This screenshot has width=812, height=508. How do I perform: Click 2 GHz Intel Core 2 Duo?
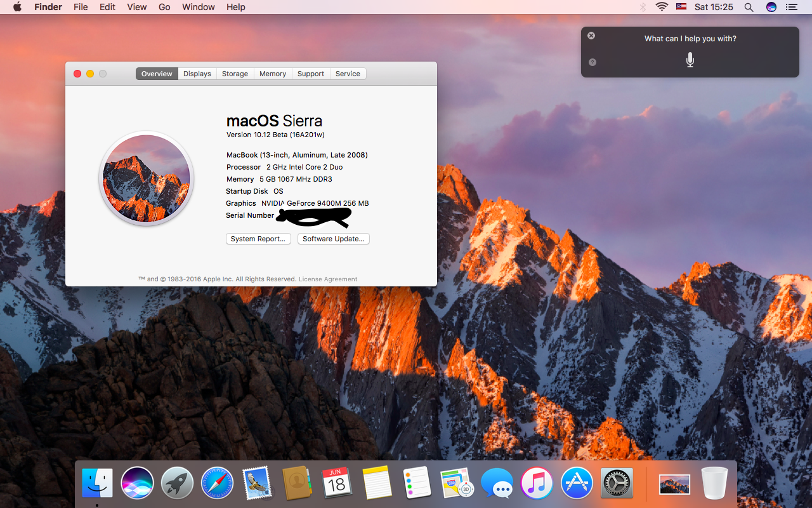click(x=304, y=167)
